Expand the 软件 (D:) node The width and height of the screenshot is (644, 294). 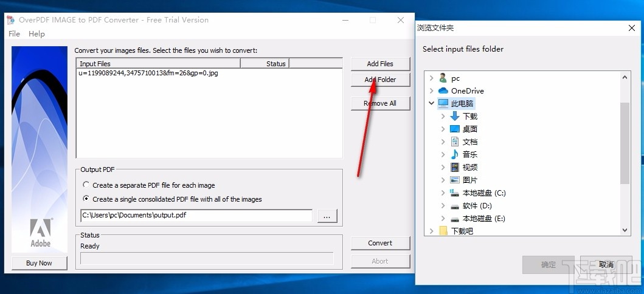[x=443, y=206]
